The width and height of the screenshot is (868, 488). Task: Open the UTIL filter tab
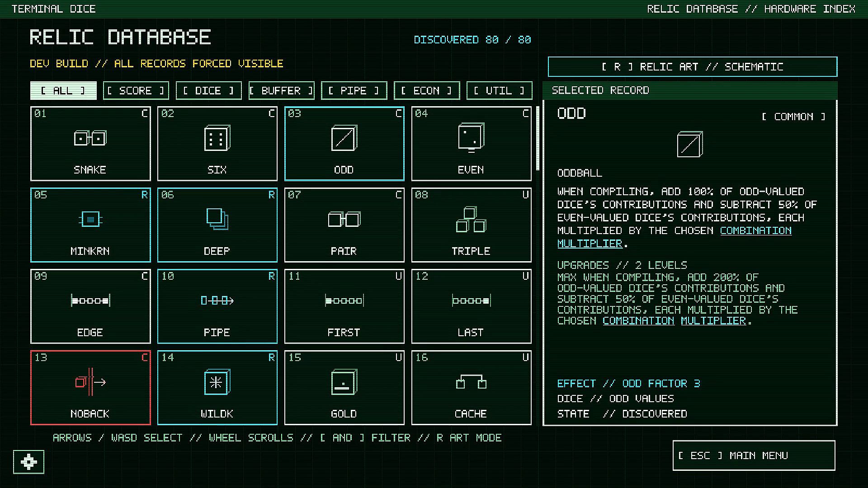[500, 91]
